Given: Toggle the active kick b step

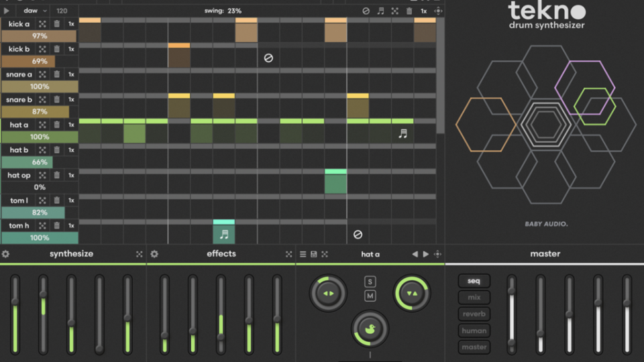Looking at the screenshot, I should tap(179, 55).
